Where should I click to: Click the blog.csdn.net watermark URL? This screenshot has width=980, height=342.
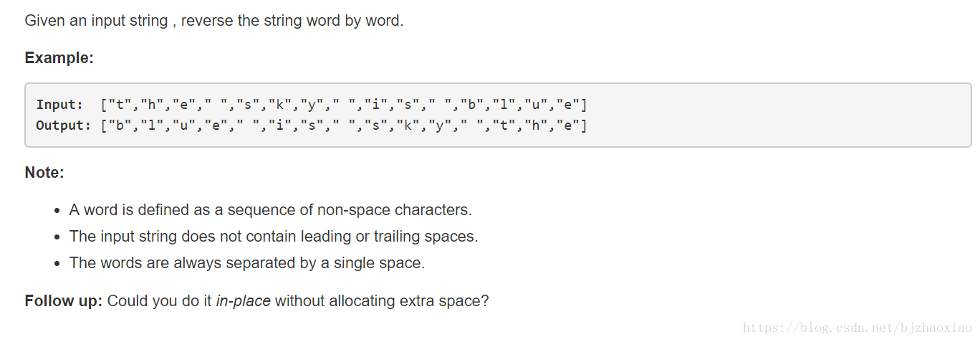click(x=857, y=328)
